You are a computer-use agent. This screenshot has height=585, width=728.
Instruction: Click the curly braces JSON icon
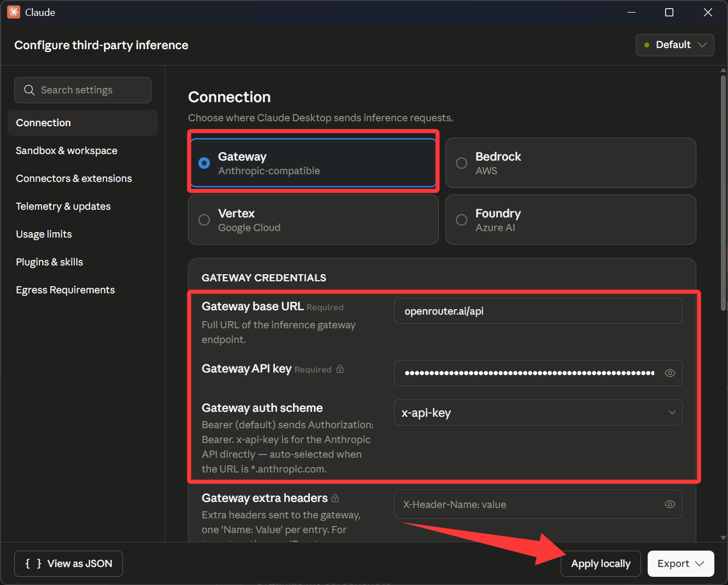coord(33,564)
